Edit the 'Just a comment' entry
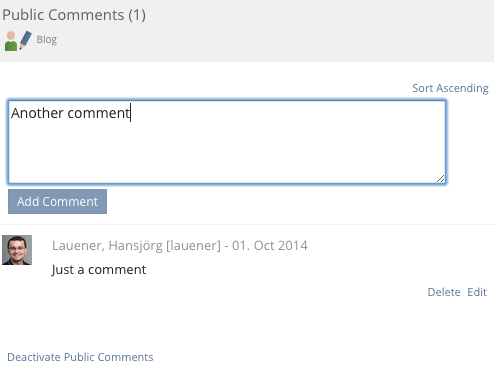494x373 pixels. 477,292
